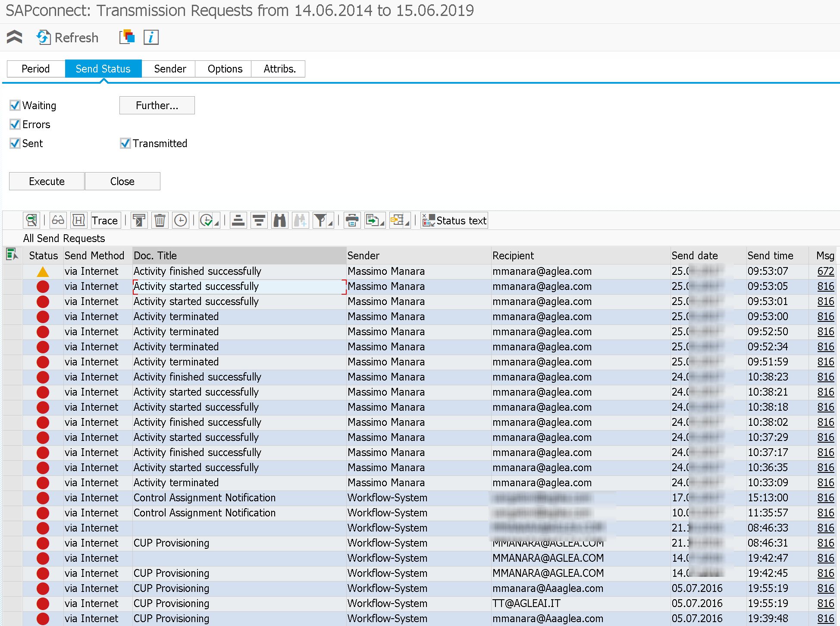Click the Refresh icon

tap(43, 38)
